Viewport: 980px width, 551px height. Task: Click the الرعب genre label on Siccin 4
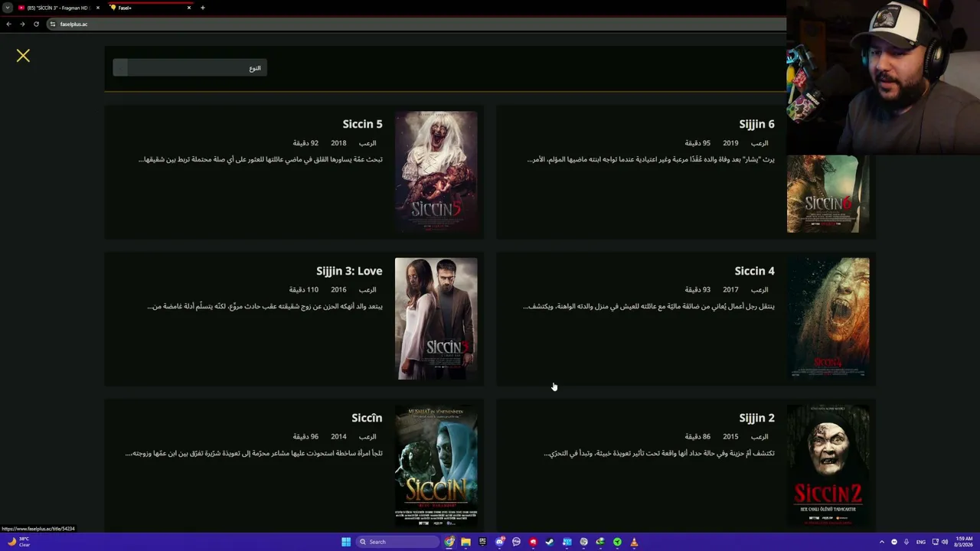coord(759,290)
